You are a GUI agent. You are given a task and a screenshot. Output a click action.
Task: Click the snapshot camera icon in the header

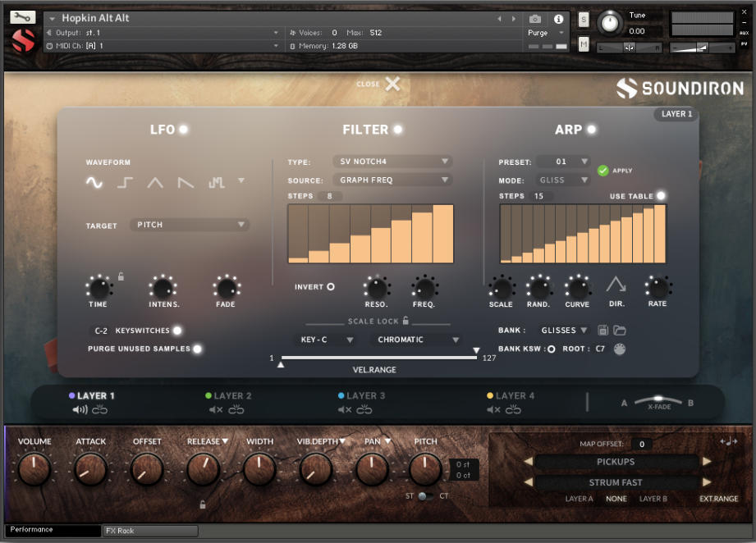[x=535, y=20]
